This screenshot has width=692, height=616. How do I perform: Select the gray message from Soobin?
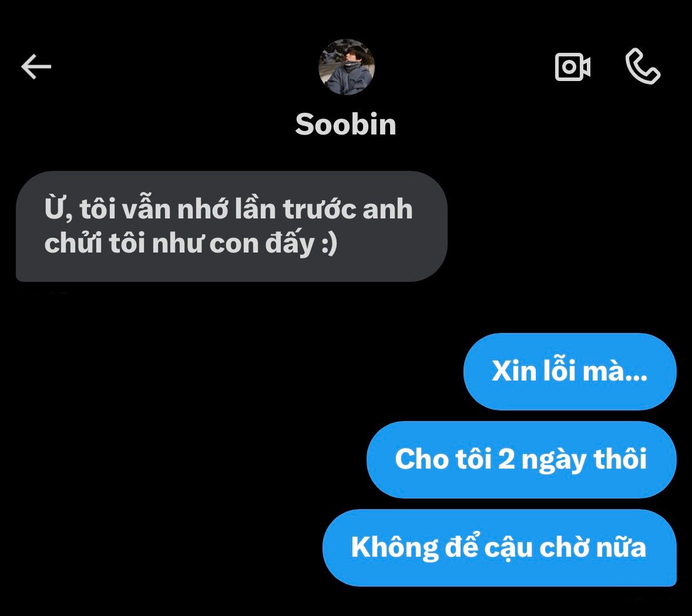click(x=231, y=226)
